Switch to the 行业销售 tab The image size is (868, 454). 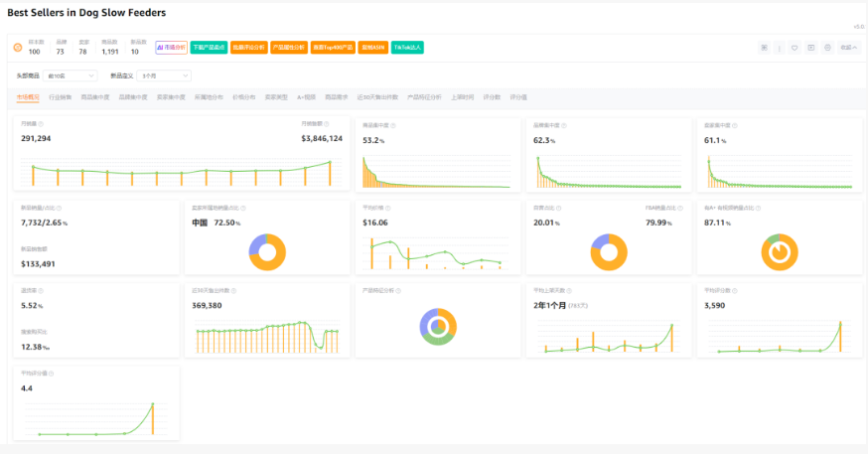click(x=61, y=97)
